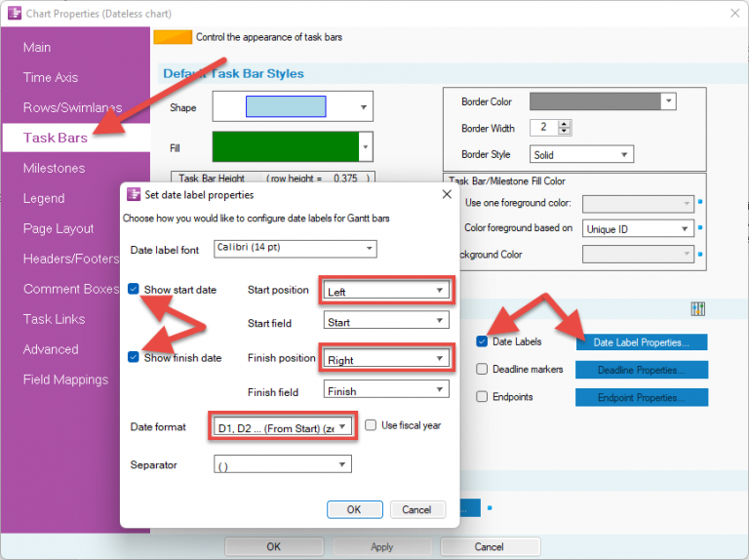Enable the Deadline markers checkbox
The width and height of the screenshot is (749, 560).
483,370
